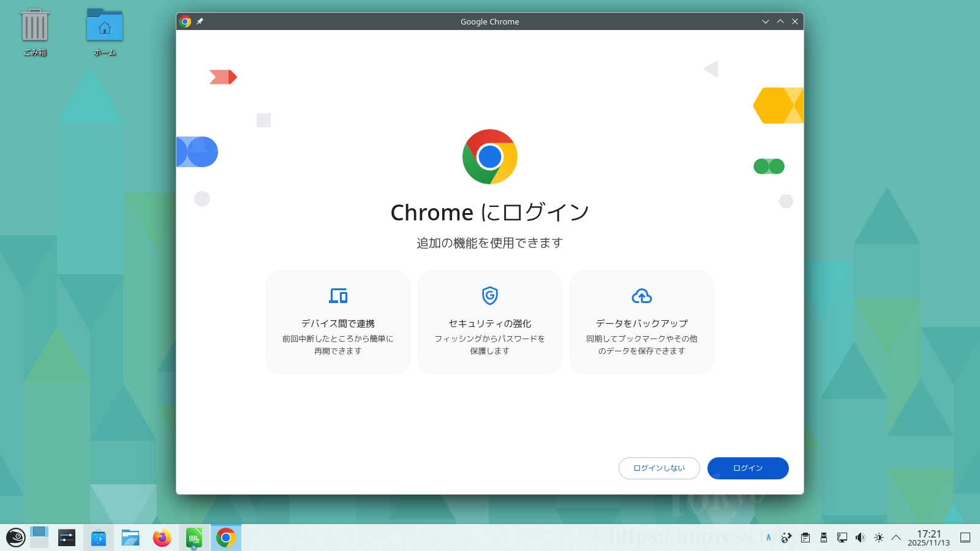Minimize the Google Chrome window

click(x=766, y=21)
